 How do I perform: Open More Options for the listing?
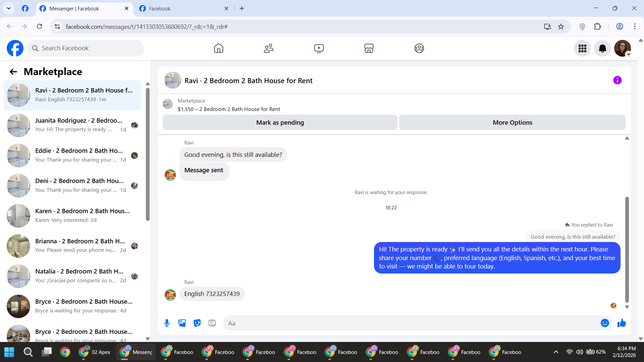tap(513, 122)
